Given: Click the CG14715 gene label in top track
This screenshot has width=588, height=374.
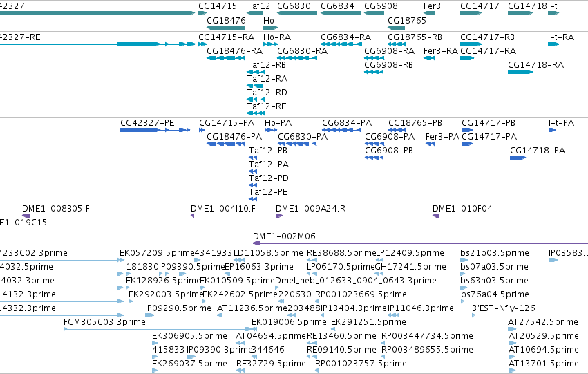Looking at the screenshot, I should (218, 6).
